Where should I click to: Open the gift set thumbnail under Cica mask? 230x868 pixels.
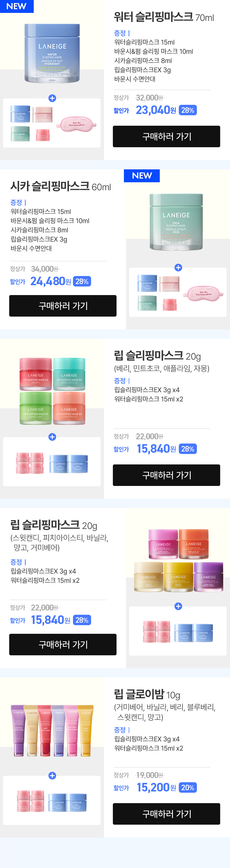point(178,293)
